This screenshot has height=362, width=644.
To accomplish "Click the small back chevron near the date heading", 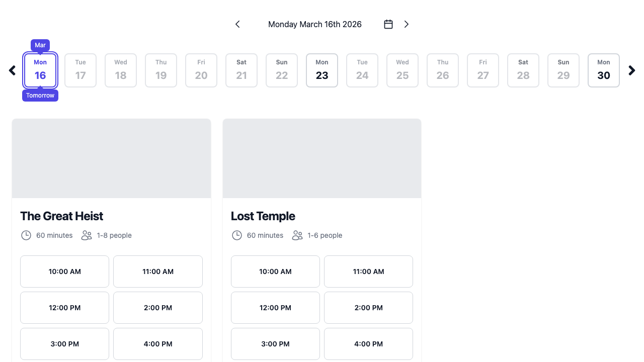I will point(237,24).
